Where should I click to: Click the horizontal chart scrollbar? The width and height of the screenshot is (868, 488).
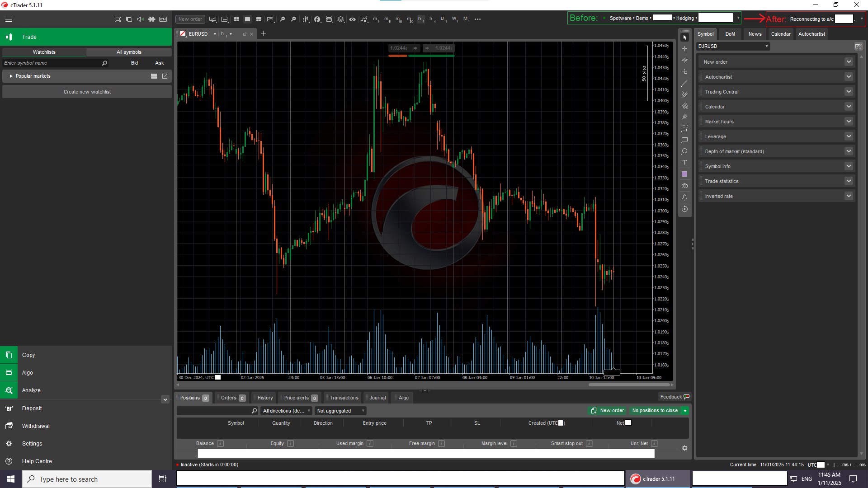pos(629,385)
